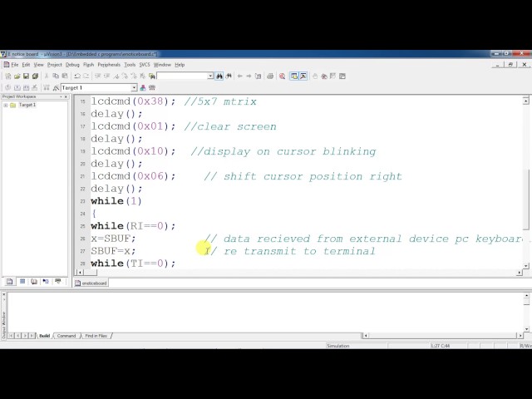Toggle the Project Window toolbar icon
The height and width of the screenshot is (399, 532).
(294, 76)
